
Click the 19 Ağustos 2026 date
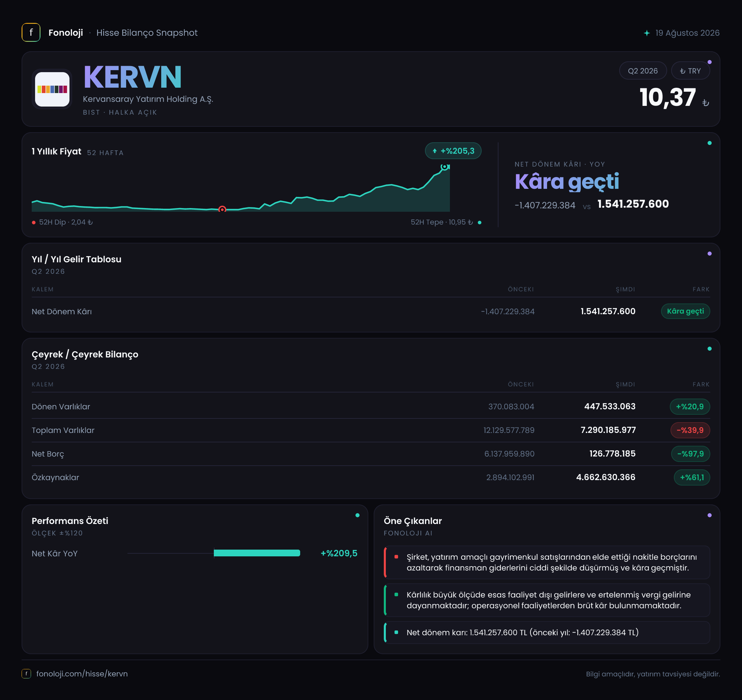[x=687, y=33]
